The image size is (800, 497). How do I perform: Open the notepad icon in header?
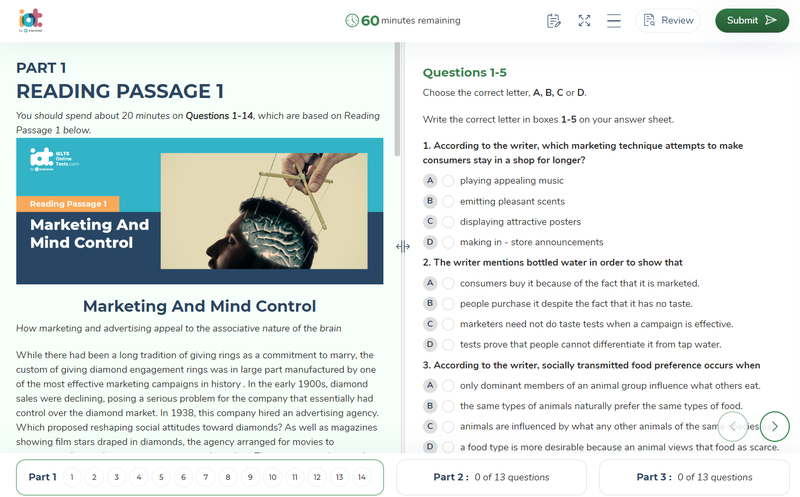click(x=554, y=21)
